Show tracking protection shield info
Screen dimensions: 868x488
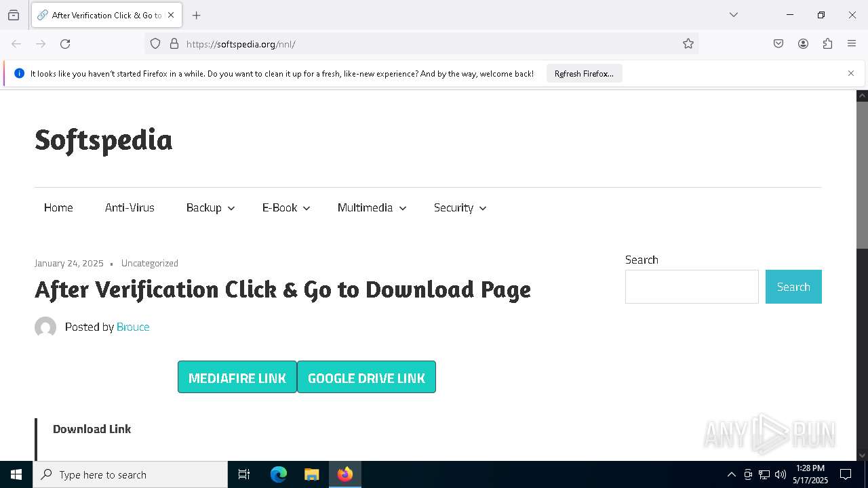pyautogui.click(x=155, y=44)
